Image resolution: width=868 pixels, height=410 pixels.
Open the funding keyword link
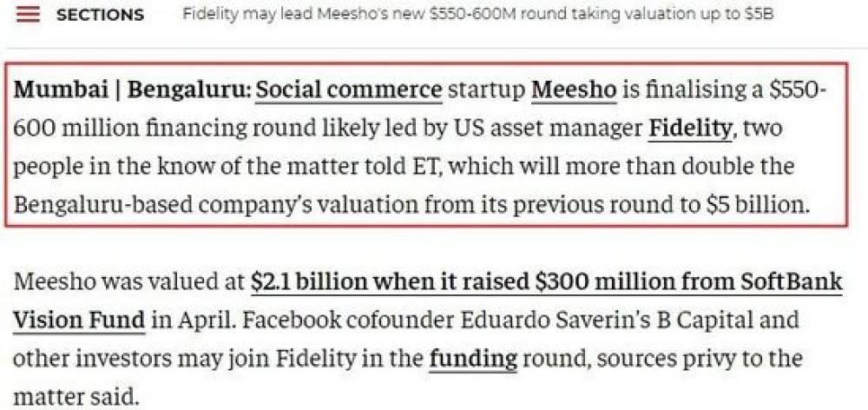pyautogui.click(x=473, y=359)
